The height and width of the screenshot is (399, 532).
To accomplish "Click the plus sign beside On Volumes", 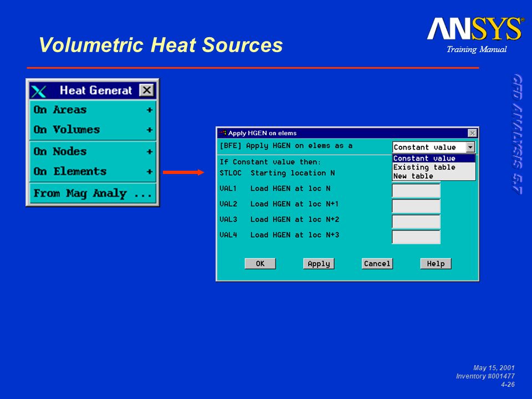I will point(149,130).
